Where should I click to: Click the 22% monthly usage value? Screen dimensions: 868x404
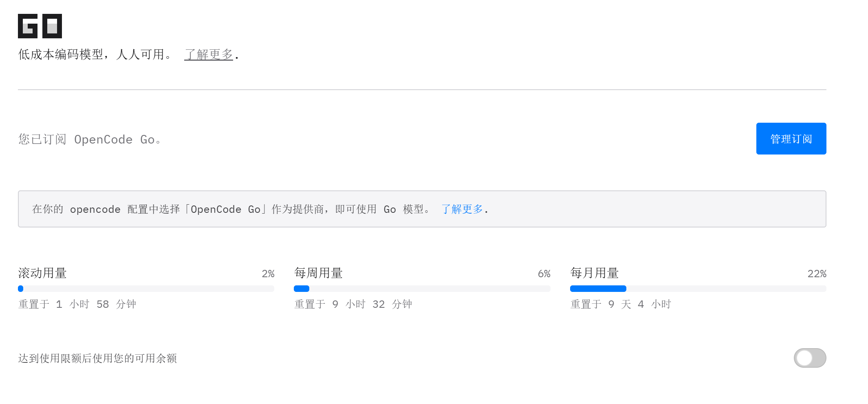817,274
